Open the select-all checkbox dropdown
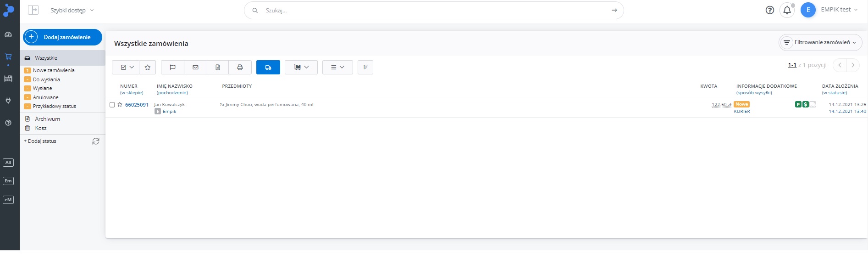The image size is (868, 254). tap(127, 68)
